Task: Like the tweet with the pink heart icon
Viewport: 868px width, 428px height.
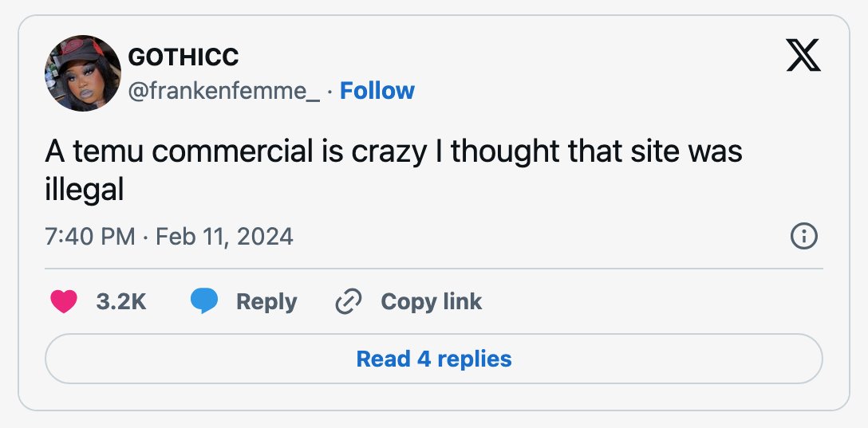Action: 64,302
